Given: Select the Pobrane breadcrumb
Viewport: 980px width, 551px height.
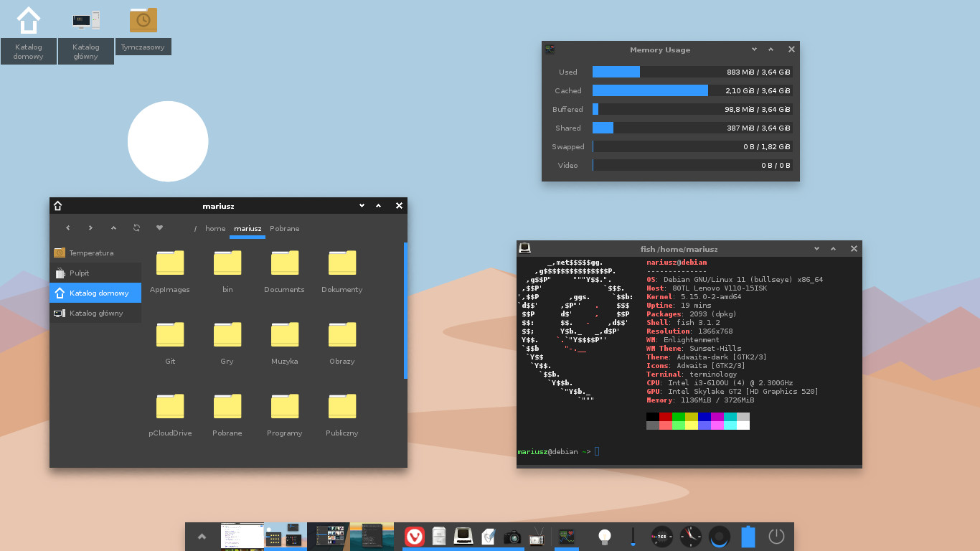Looking at the screenshot, I should click(x=285, y=228).
